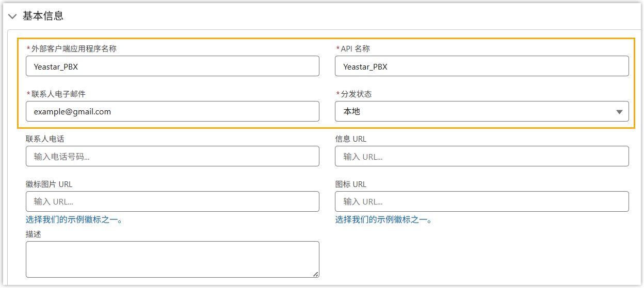This screenshot has height=288, width=644.
Task: Click the 联系人电话 field label
Action: [45, 139]
